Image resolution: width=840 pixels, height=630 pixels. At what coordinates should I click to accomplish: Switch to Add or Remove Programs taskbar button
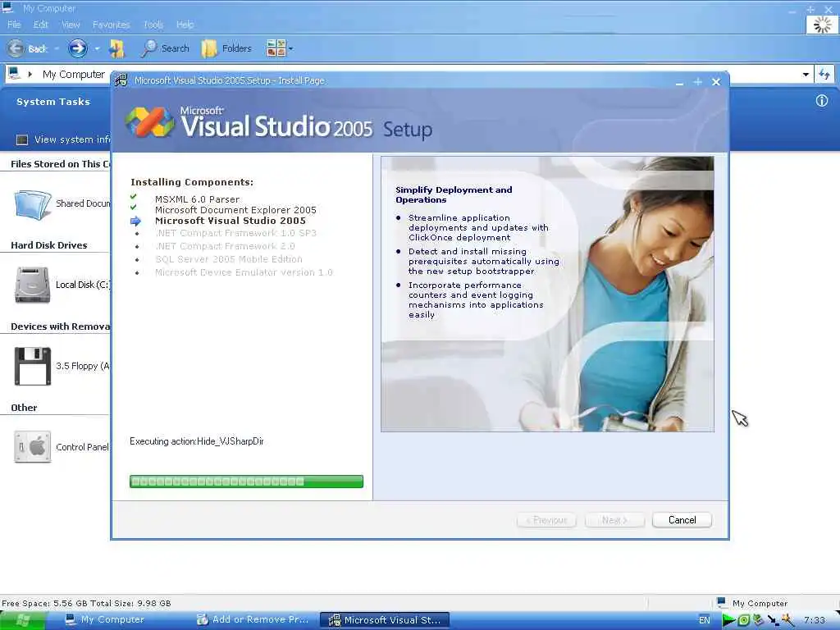click(x=253, y=620)
